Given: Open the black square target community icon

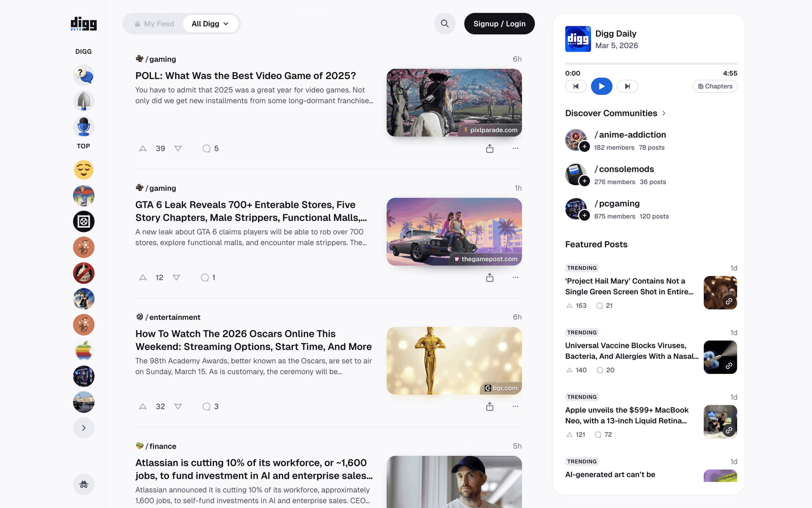Looking at the screenshot, I should pyautogui.click(x=84, y=221).
